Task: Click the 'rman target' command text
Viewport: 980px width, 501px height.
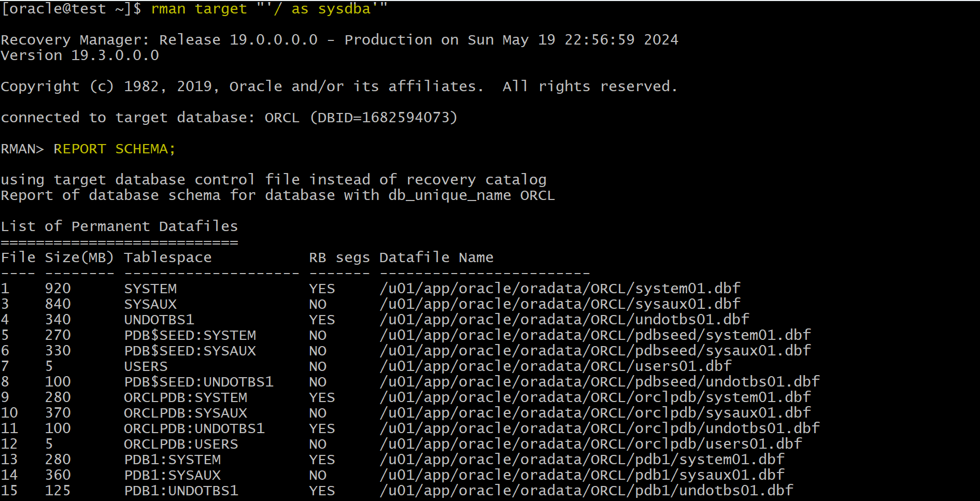Action: 199,9
